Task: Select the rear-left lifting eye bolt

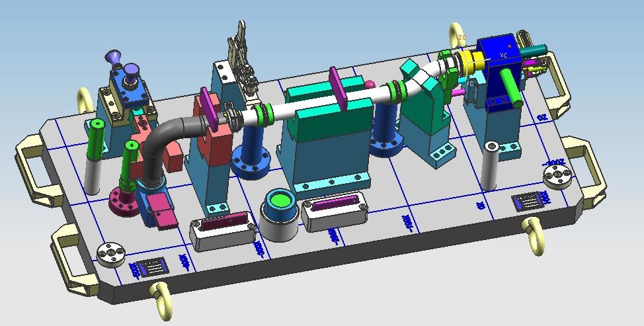Action: (85, 100)
